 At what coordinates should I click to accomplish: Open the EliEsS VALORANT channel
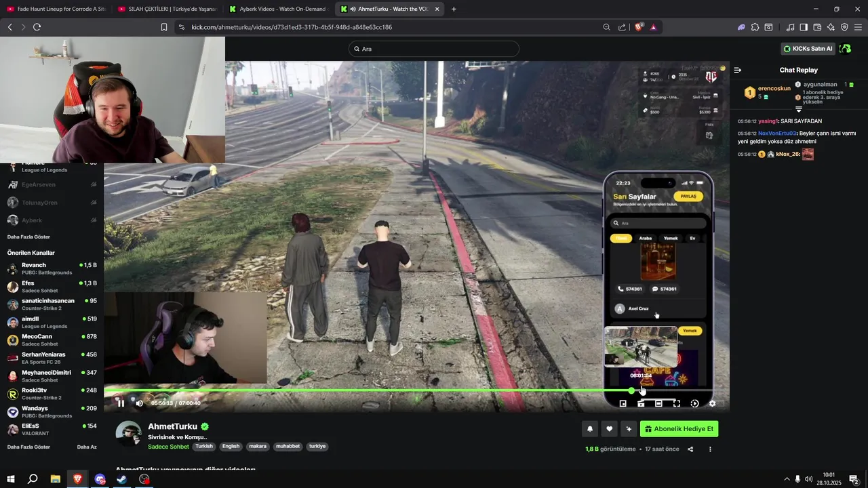tap(52, 430)
